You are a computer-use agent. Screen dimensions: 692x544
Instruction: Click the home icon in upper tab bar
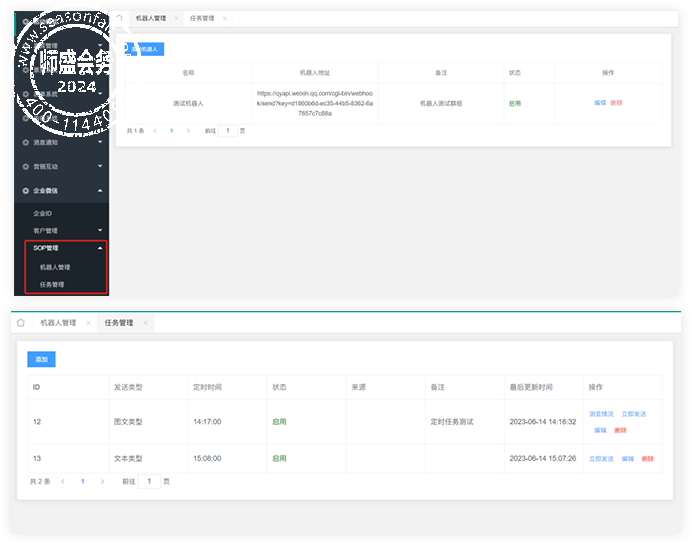point(120,18)
